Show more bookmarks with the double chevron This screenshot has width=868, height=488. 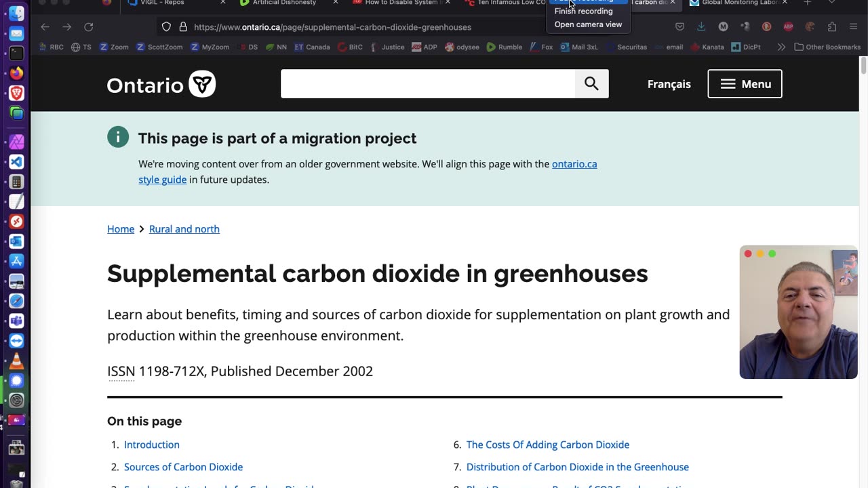tap(781, 47)
